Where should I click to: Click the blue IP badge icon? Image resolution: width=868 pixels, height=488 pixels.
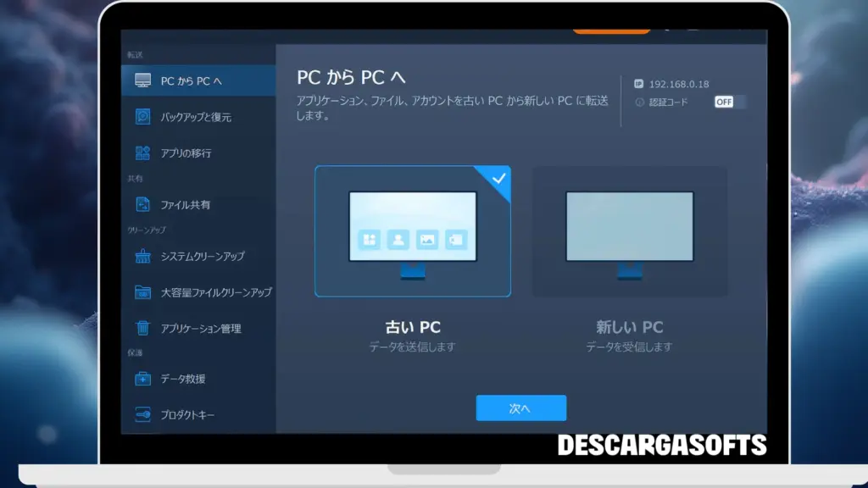(638, 85)
